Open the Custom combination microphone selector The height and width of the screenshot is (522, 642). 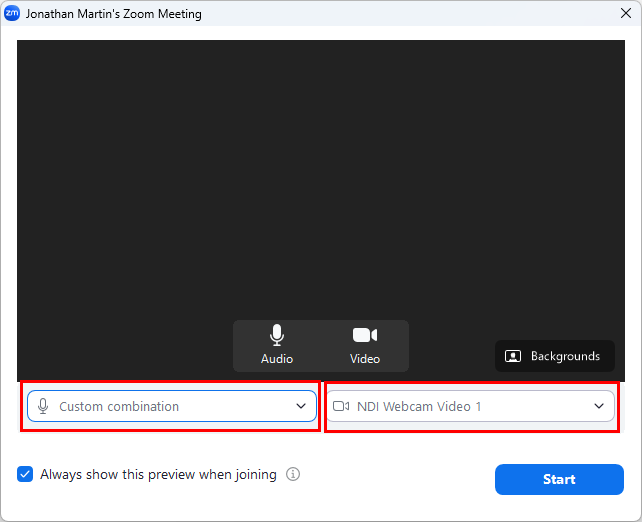point(172,406)
